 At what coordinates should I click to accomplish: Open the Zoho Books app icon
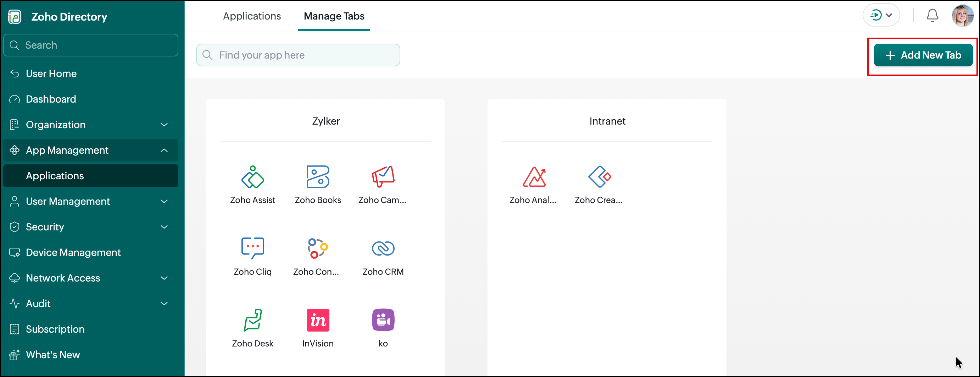[318, 177]
